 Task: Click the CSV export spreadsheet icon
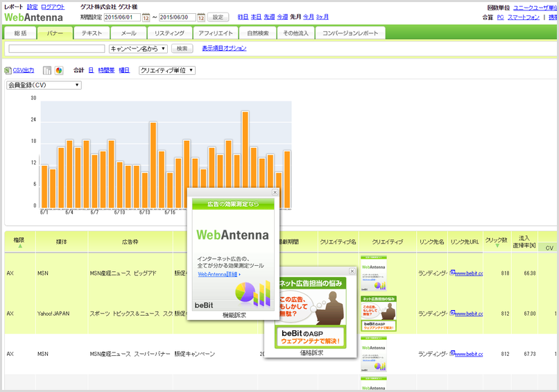tap(8, 71)
